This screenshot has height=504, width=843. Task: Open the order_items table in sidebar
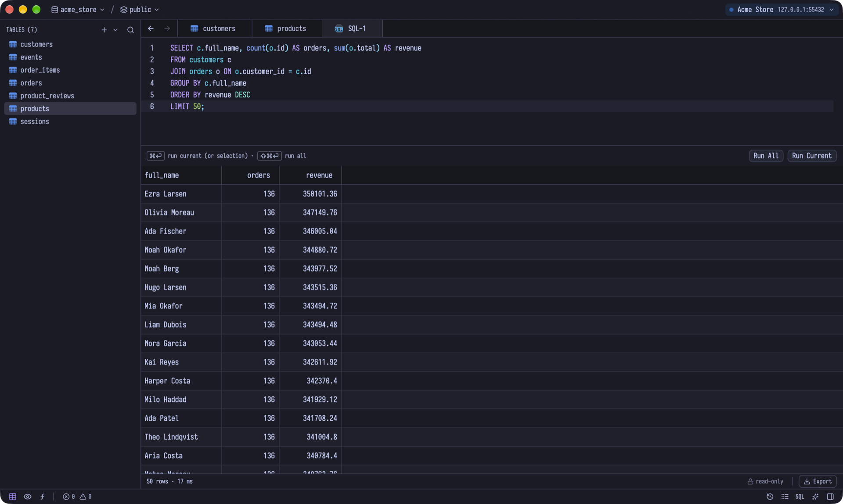pos(70,70)
